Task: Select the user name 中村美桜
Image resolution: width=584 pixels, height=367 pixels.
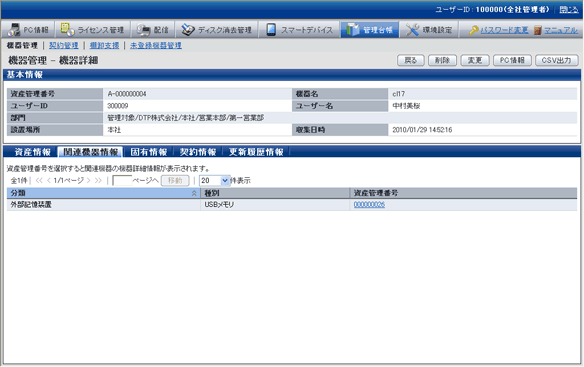Action: click(x=406, y=106)
